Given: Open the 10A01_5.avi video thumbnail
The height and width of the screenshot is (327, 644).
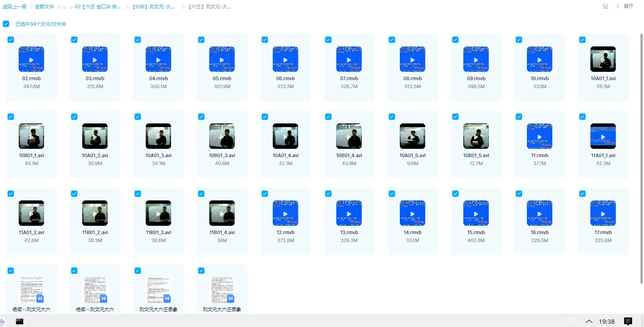Looking at the screenshot, I should click(x=413, y=136).
